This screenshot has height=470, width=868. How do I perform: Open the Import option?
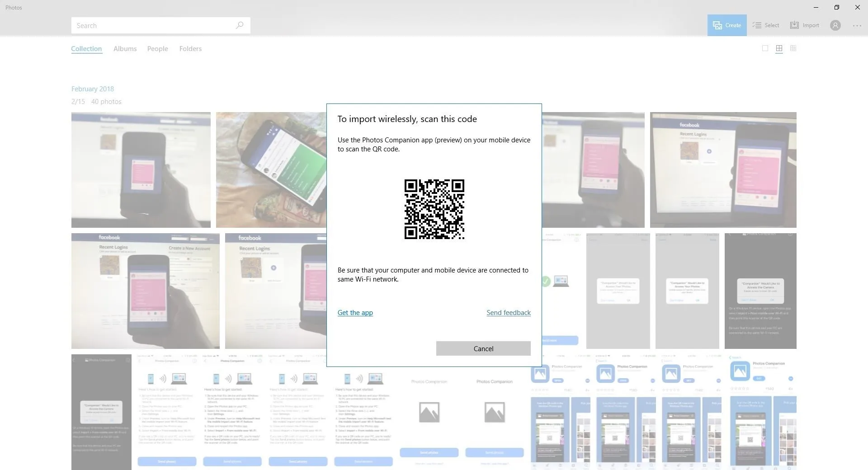pyautogui.click(x=805, y=25)
